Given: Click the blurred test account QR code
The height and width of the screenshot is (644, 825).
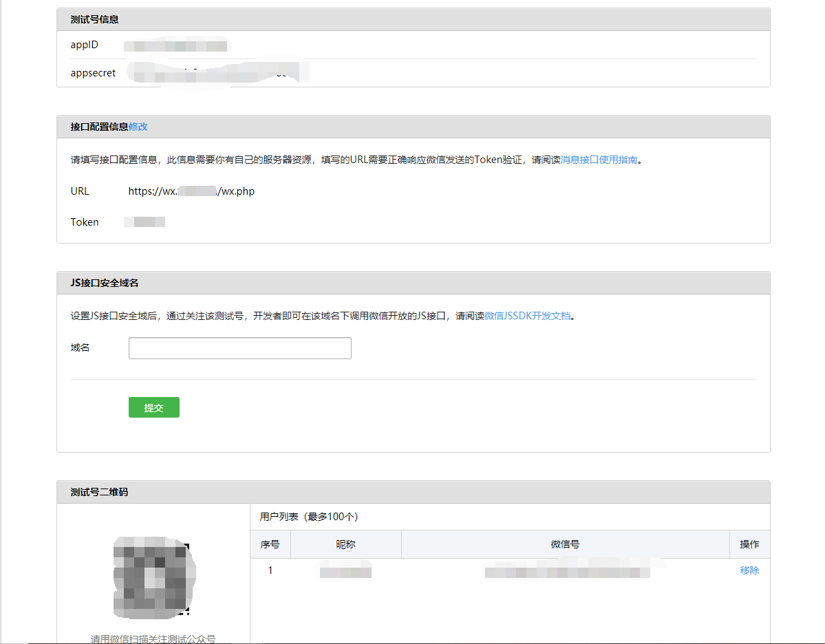Looking at the screenshot, I should coord(153,577).
